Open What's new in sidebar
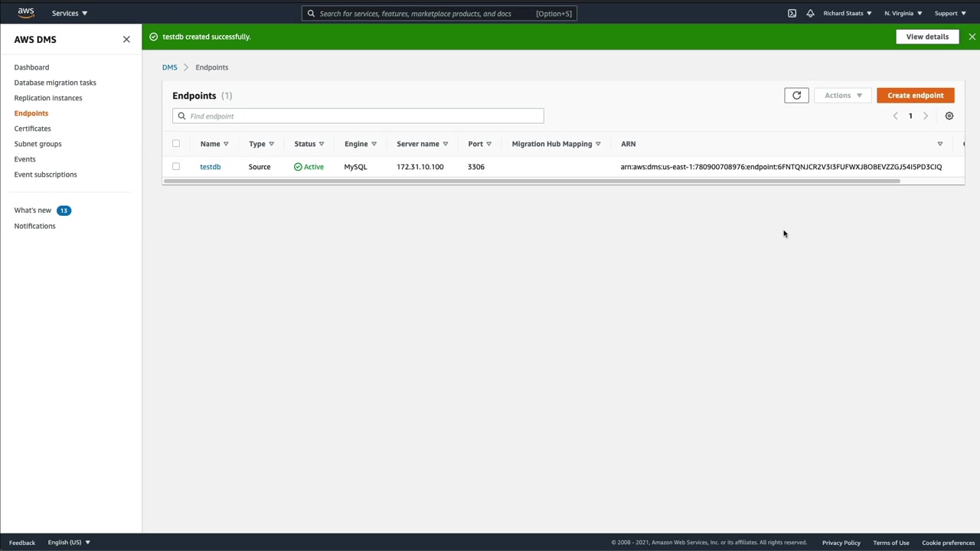The height and width of the screenshot is (551, 980). pyautogui.click(x=33, y=210)
